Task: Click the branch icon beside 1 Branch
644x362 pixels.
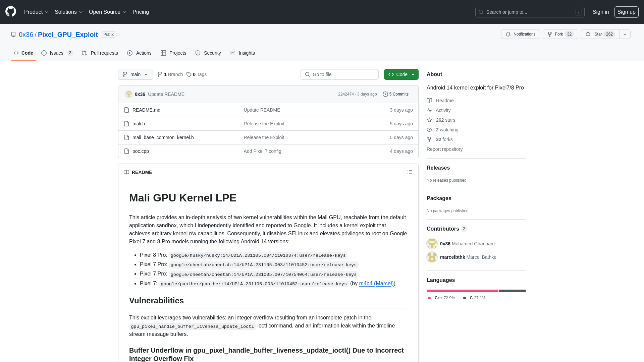Action: [x=160, y=74]
